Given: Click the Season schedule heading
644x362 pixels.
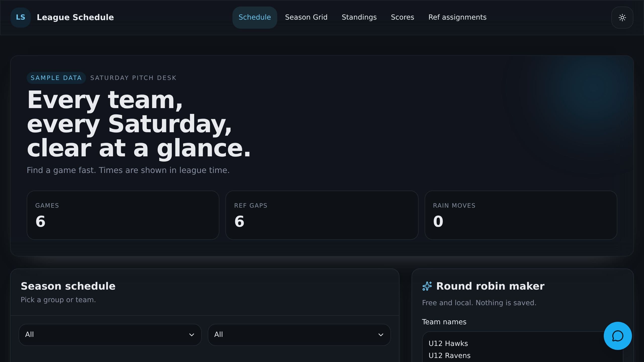Looking at the screenshot, I should [68, 286].
